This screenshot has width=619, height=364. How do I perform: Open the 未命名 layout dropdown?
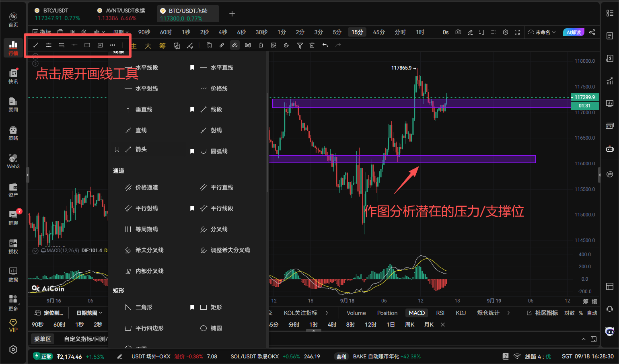pos(542,32)
